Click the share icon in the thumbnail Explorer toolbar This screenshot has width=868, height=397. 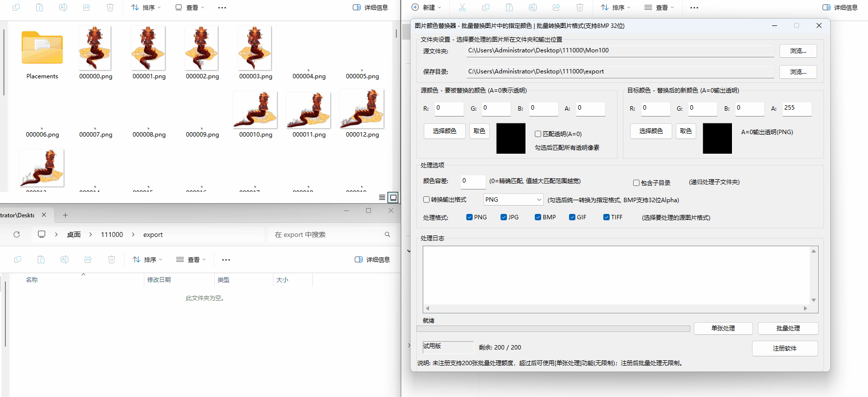point(87,7)
